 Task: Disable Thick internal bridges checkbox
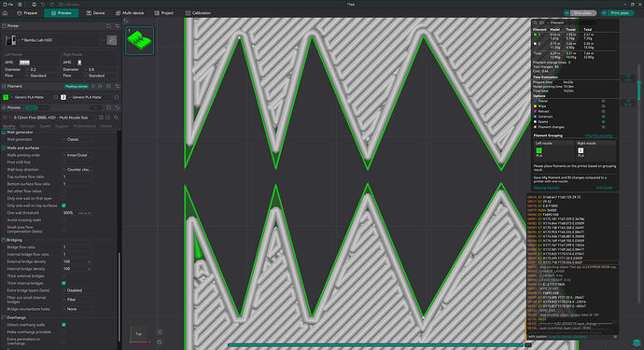[63, 283]
